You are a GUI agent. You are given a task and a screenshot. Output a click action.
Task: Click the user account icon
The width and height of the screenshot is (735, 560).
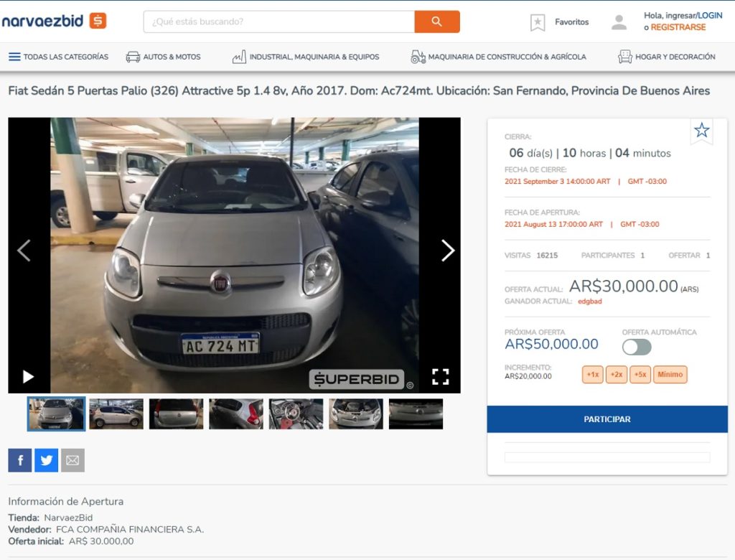point(619,21)
